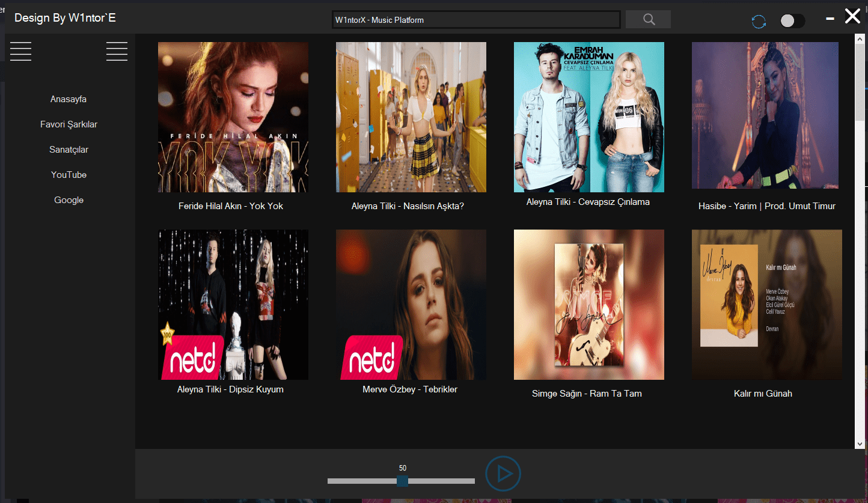868x503 pixels.
Task: Choose Google in the sidebar menu
Action: [x=69, y=200]
